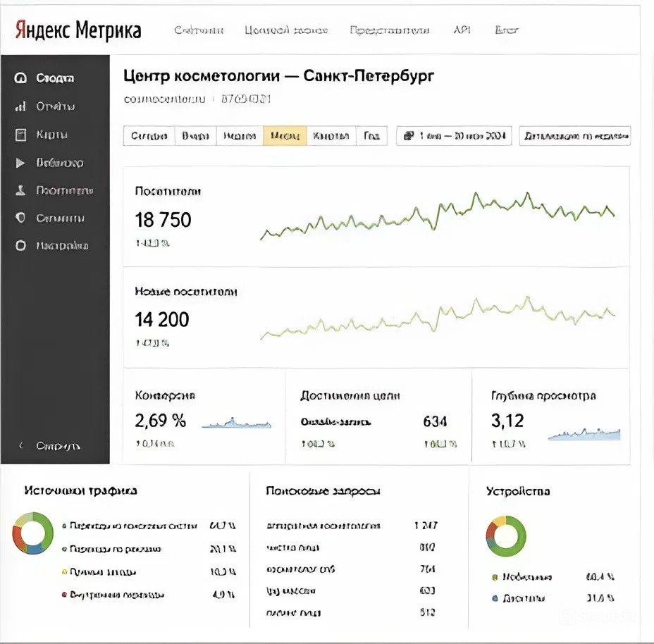Click the Яндекс Метрика logo
654x644 pixels.
point(78,30)
